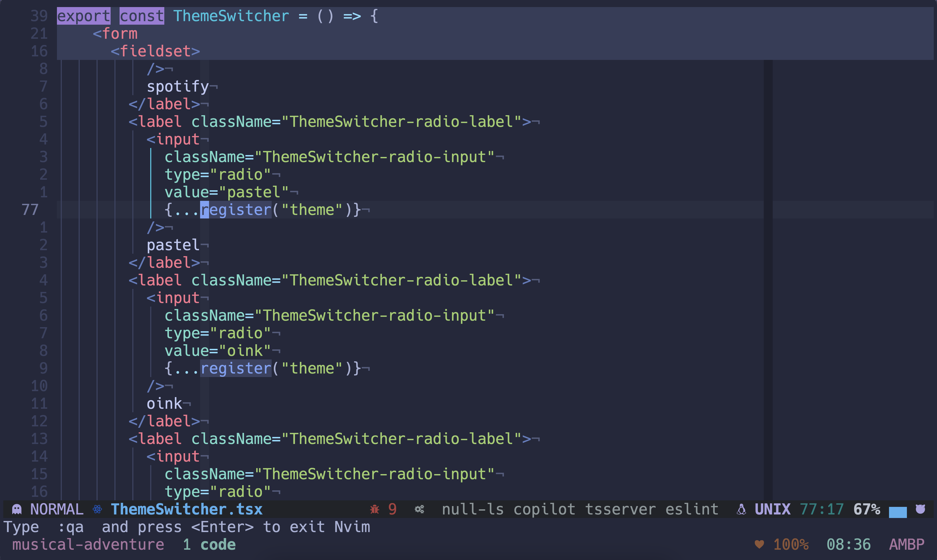
Task: Click the ghost icon beside NORMAL mode
Action: [x=17, y=509]
